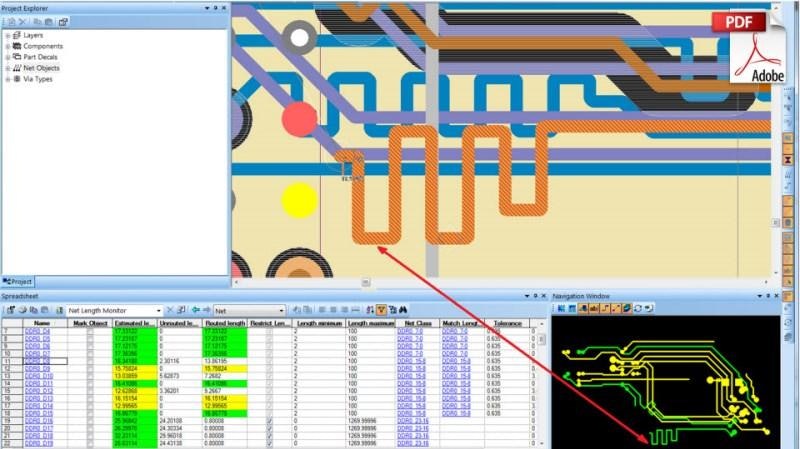Click the Tolerance column header

[x=507, y=323]
